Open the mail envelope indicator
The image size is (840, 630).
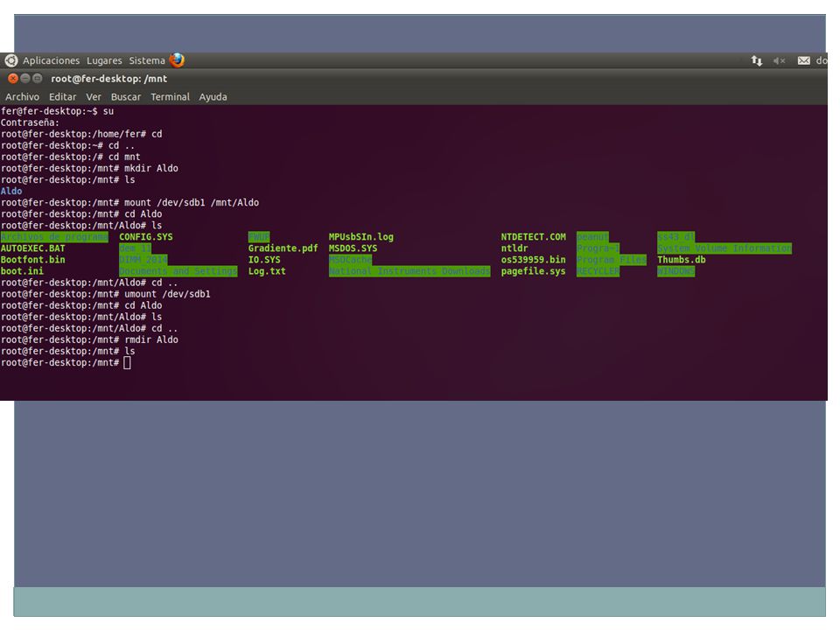click(803, 60)
